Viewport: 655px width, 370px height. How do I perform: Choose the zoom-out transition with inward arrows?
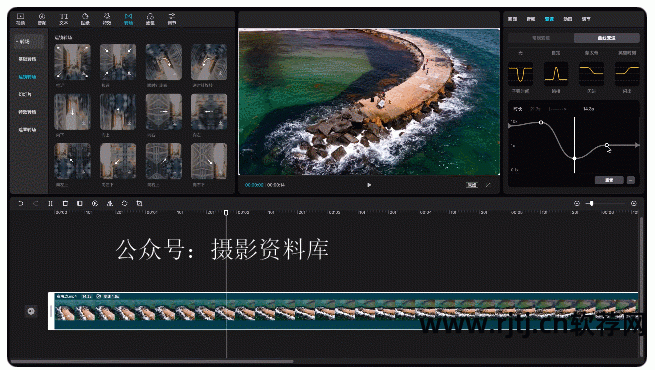[x=118, y=62]
